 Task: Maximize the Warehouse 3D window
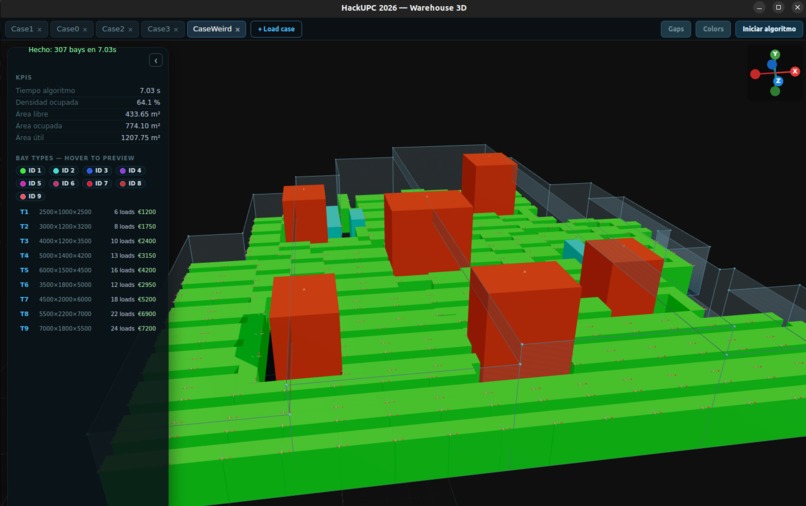pyautogui.click(x=778, y=8)
